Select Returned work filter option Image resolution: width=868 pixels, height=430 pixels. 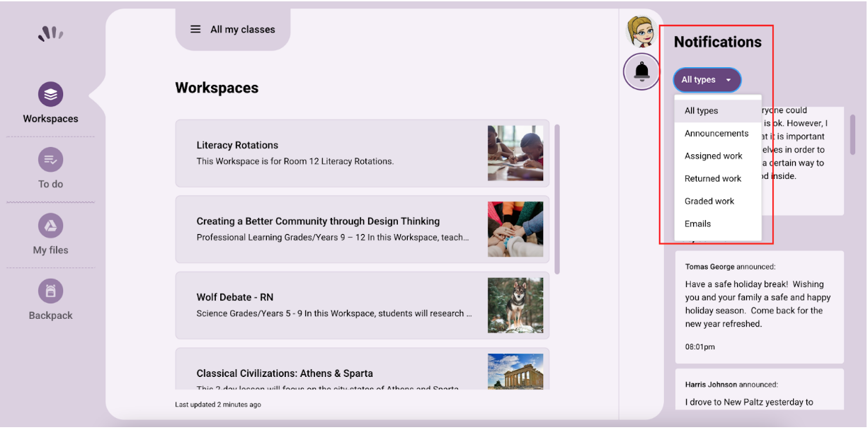coord(713,179)
